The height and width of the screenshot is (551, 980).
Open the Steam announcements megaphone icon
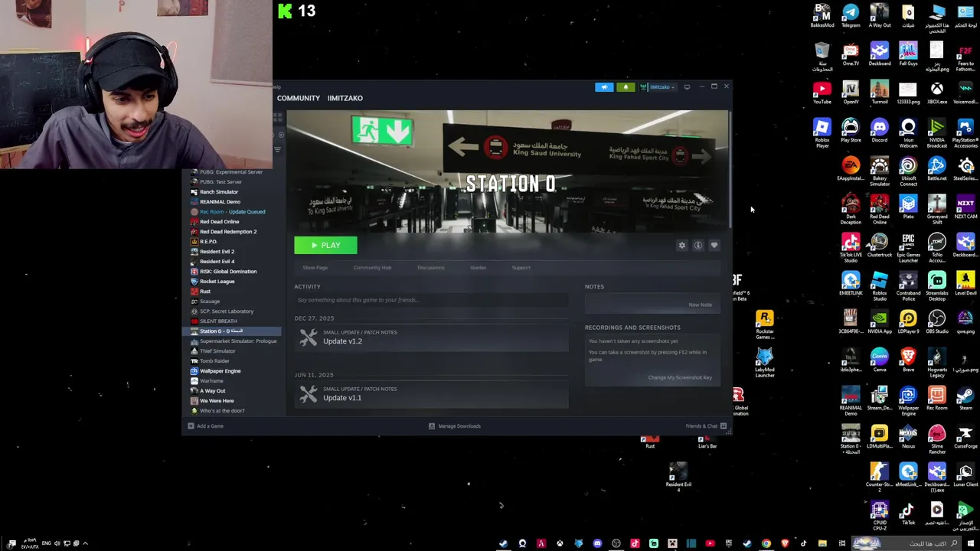coord(604,87)
